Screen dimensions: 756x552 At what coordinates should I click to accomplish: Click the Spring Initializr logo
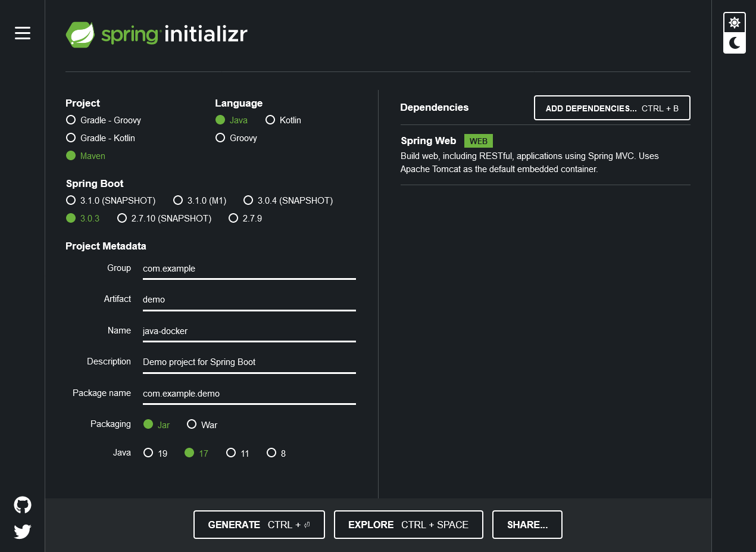coord(157,35)
